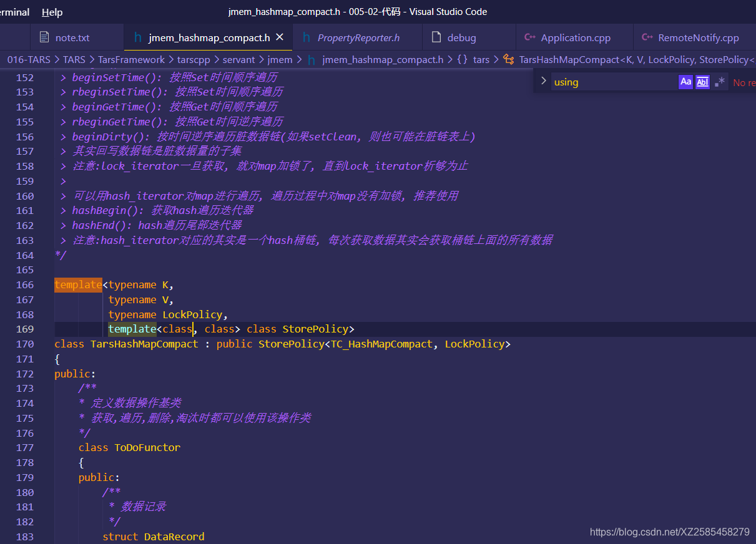
Task: Click 'public:' on line 172
Action: (x=76, y=374)
